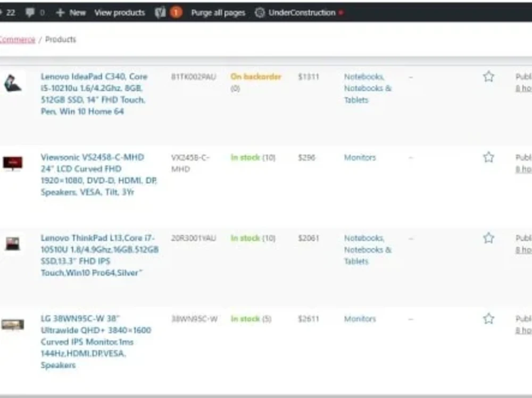Click the Lenovo IdeaPad C340 thumbnail
This screenshot has width=532, height=398.
tap(13, 83)
